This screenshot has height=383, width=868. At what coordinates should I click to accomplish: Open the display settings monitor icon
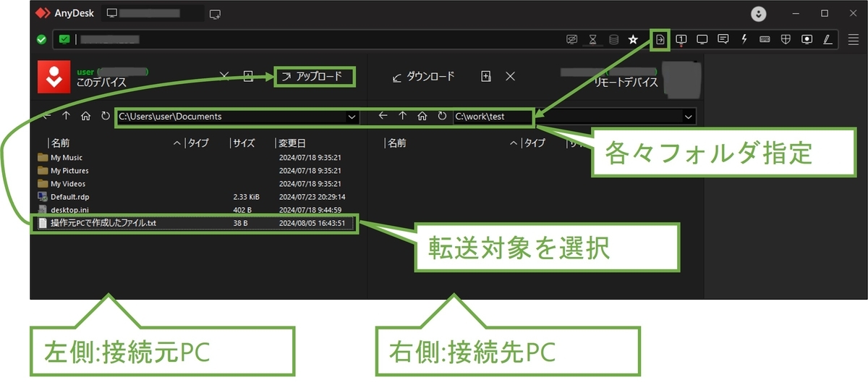tap(702, 39)
